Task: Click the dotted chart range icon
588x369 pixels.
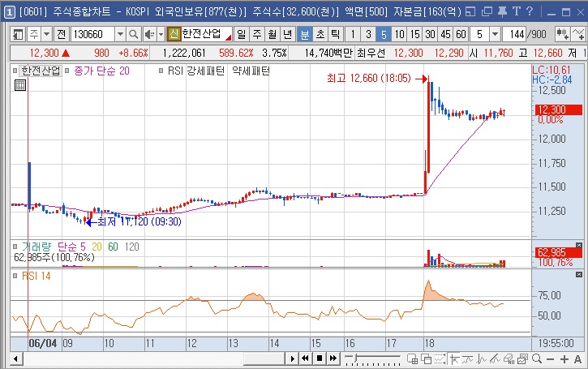Action: 440,359
